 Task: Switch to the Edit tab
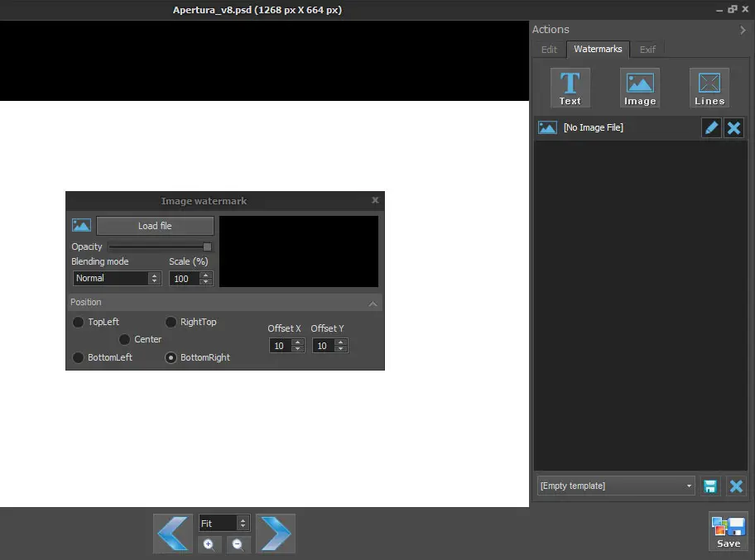[549, 50]
